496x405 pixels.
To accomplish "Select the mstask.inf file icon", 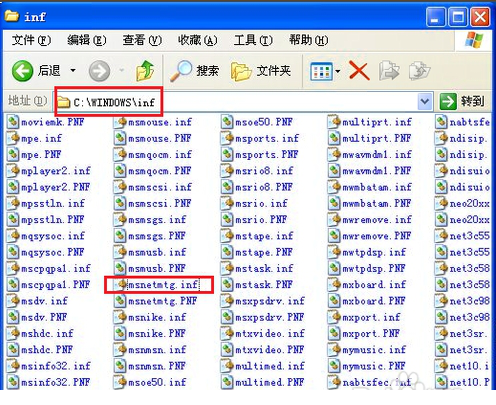I will pyautogui.click(x=227, y=268).
